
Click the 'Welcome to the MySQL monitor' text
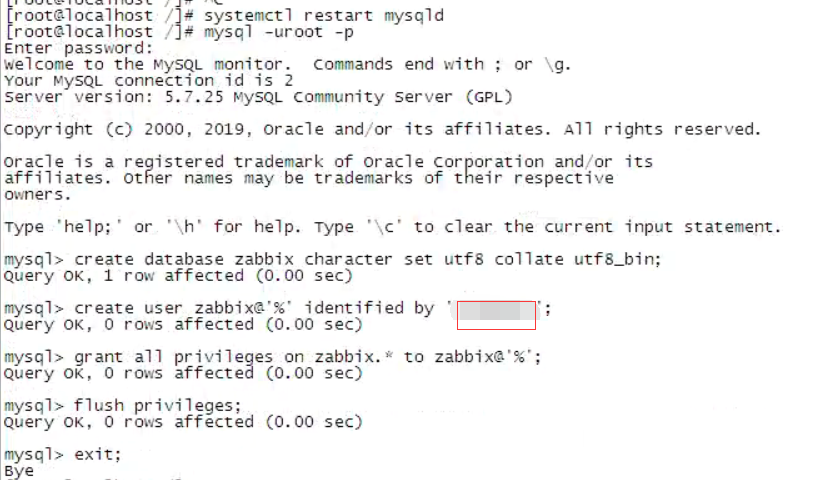pyautogui.click(x=148, y=64)
